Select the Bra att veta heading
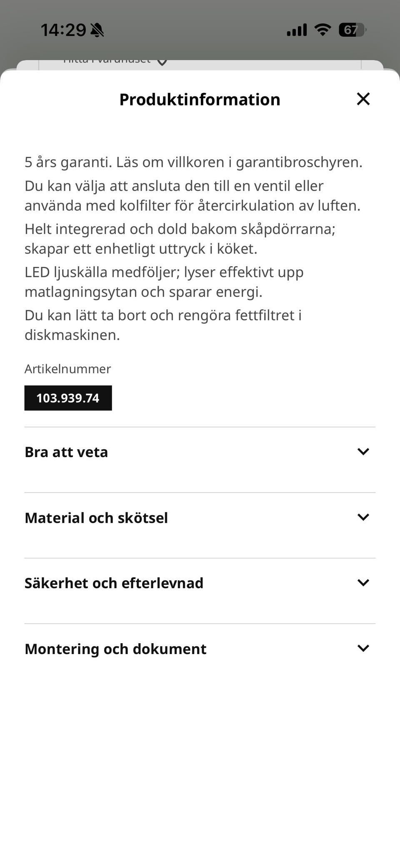Screen dimensions: 400x868 tap(66, 452)
